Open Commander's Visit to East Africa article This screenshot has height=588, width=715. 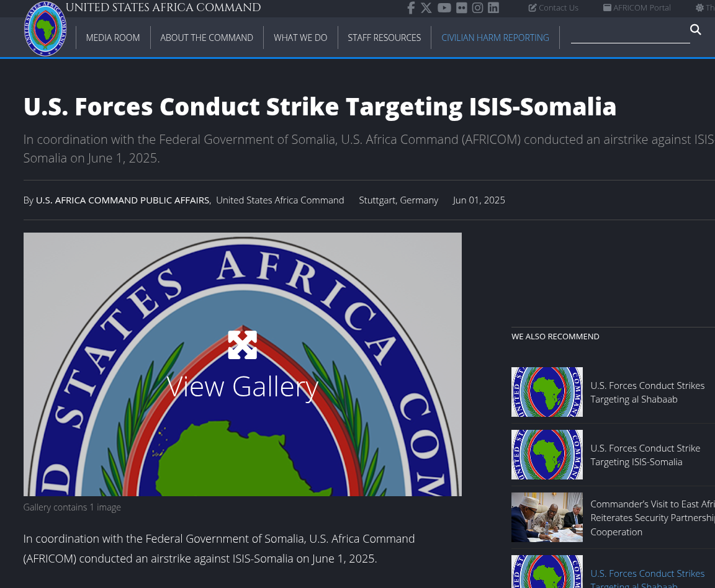[x=652, y=518]
